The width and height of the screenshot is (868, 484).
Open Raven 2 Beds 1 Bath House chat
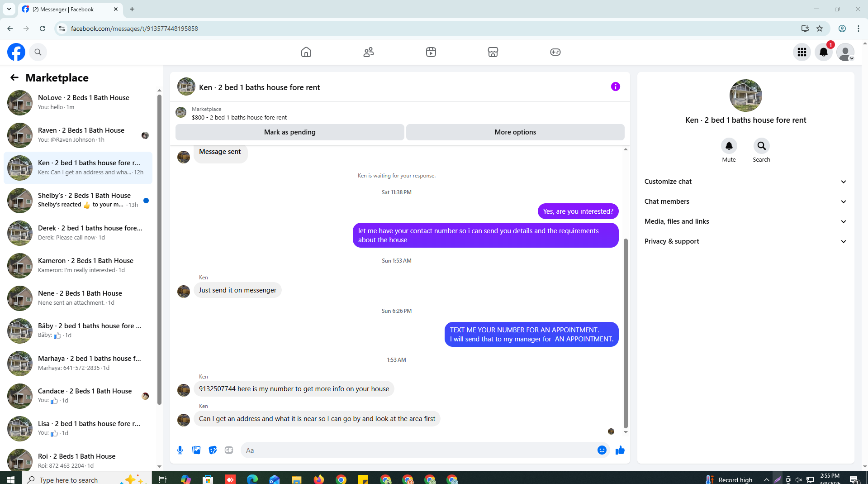click(78, 135)
